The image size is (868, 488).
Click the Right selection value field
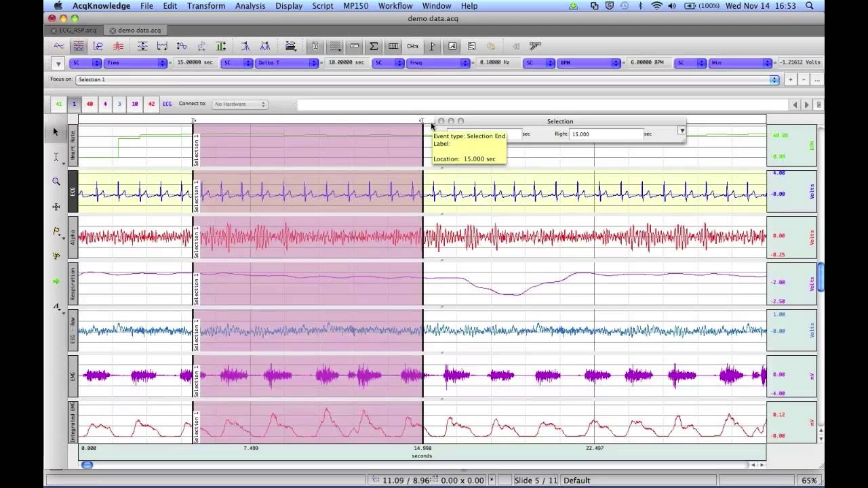click(x=606, y=134)
